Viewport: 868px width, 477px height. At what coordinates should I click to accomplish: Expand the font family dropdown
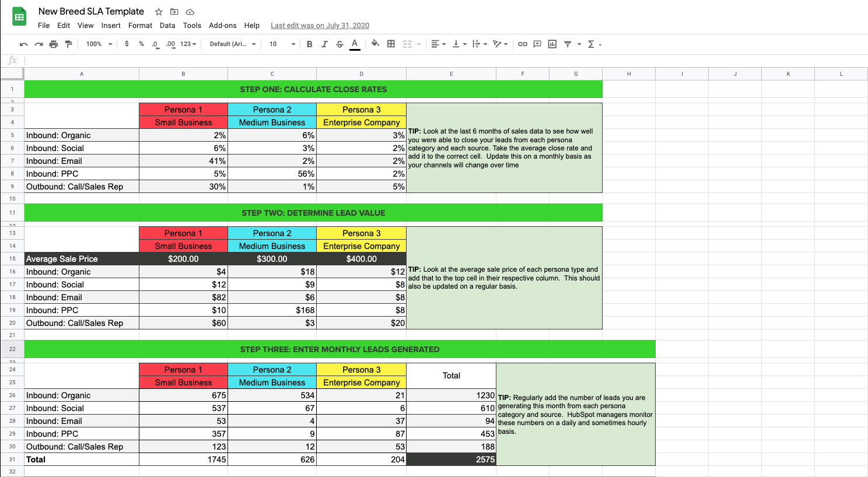tap(233, 44)
